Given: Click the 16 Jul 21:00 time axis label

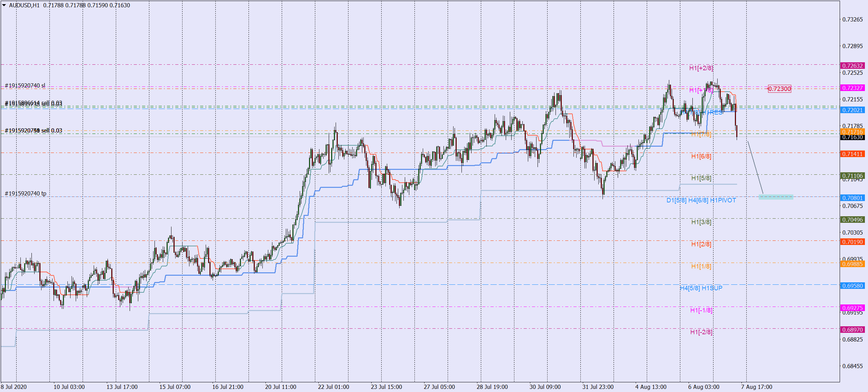Looking at the screenshot, I should [228, 387].
